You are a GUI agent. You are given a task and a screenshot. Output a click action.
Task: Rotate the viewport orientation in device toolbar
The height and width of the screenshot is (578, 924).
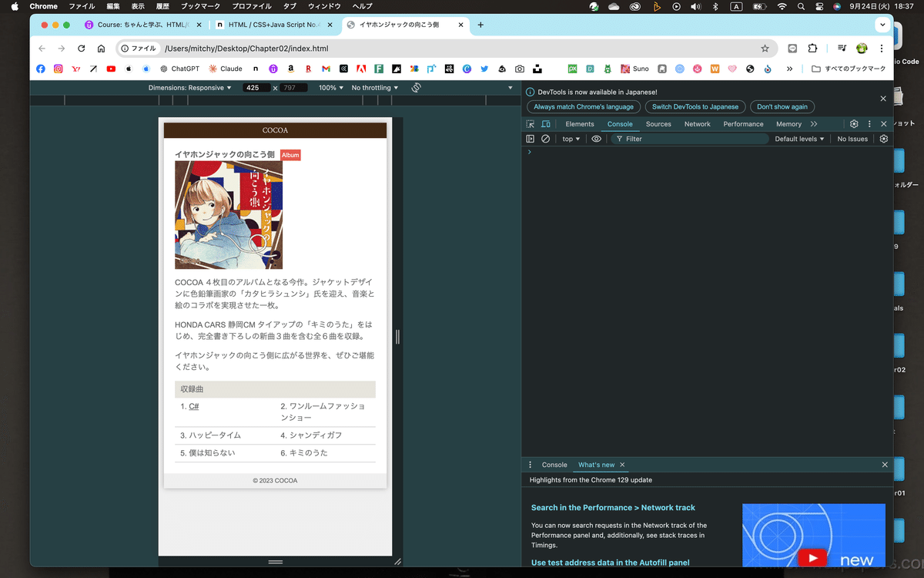click(416, 87)
